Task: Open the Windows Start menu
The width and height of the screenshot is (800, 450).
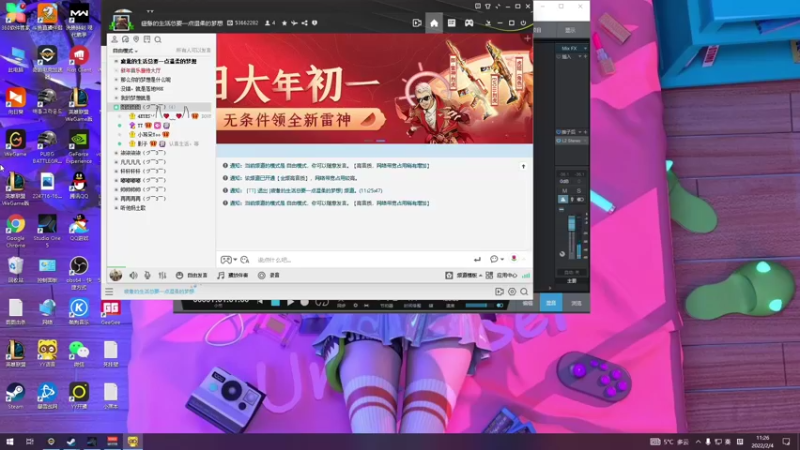Action: coord(9,441)
